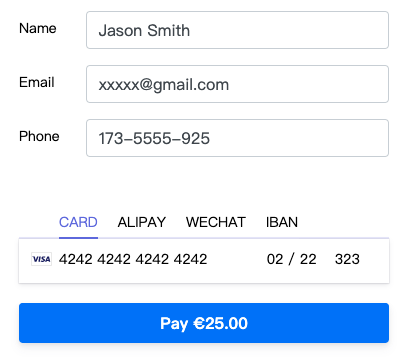
Task: Click the Visa card brand icon
Action: pyautogui.click(x=41, y=259)
